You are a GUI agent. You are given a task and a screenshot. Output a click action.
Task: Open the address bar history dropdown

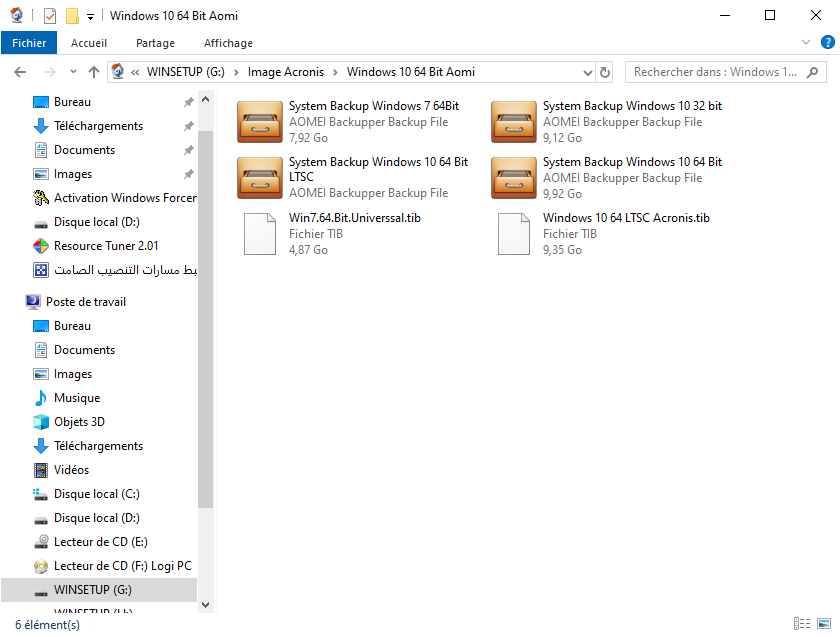(x=588, y=72)
